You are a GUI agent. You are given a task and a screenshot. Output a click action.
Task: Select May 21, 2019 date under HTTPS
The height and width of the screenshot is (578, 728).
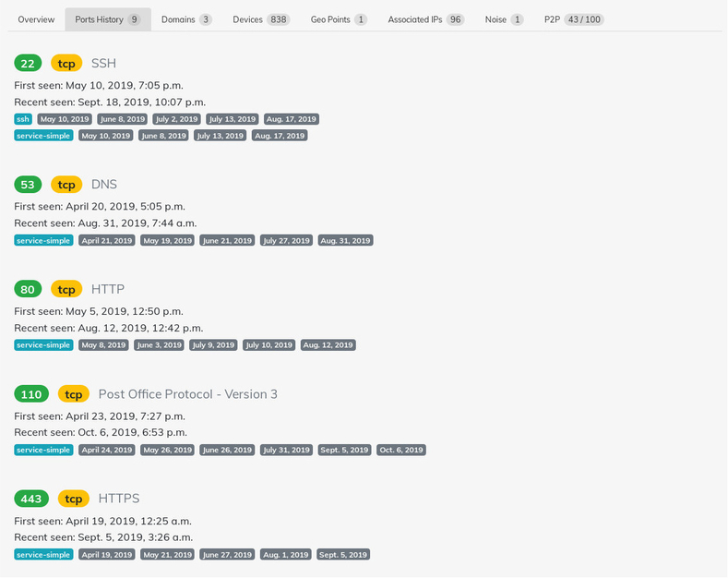(x=167, y=555)
